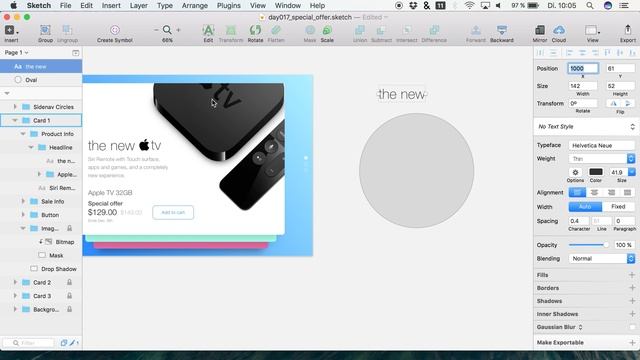Screen dimensions: 640x360
Task: Click the flip vertical icon
Action: pos(628,104)
